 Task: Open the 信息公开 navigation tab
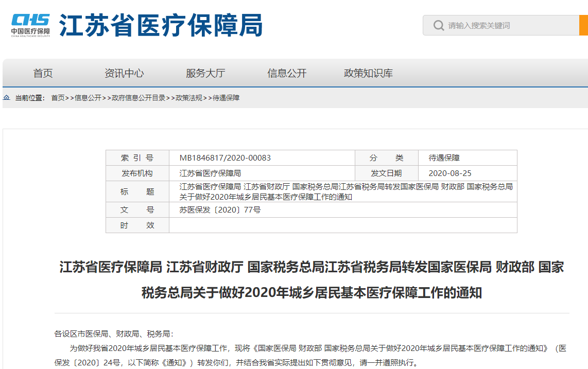click(x=287, y=73)
